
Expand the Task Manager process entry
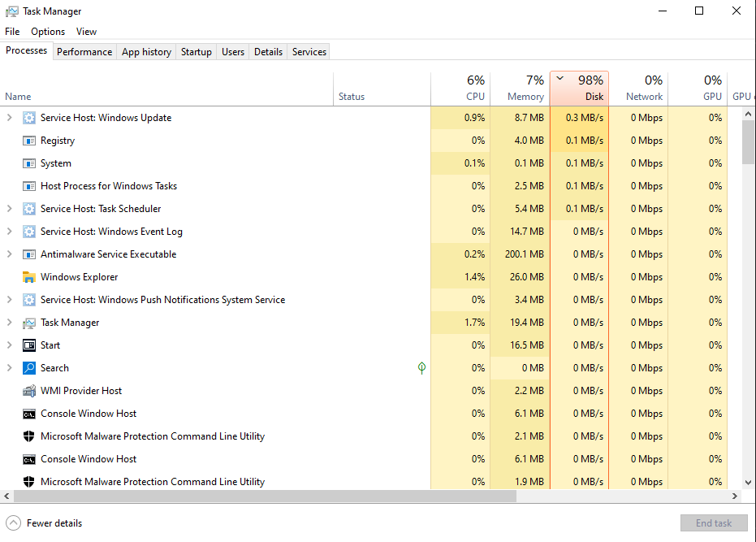[8, 322]
